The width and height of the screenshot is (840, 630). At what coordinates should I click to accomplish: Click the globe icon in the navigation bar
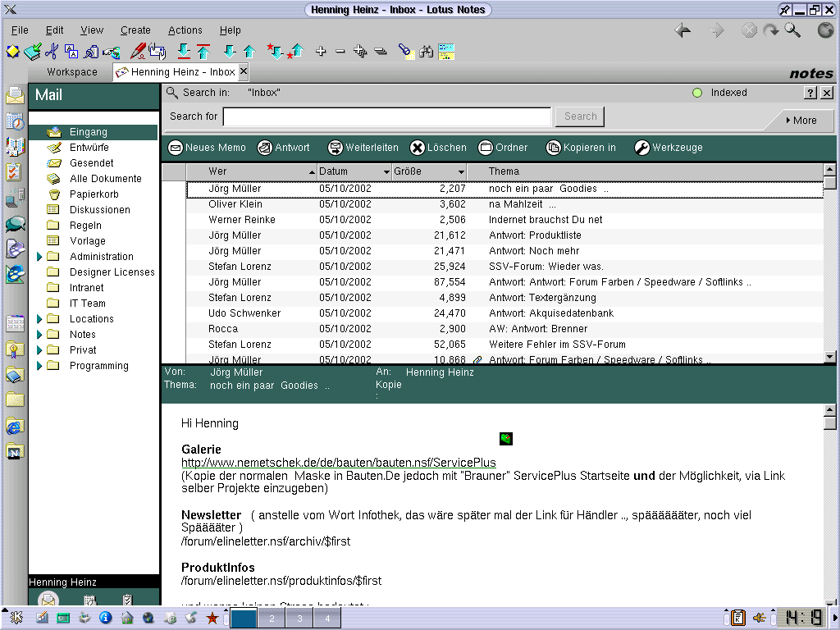click(825, 30)
